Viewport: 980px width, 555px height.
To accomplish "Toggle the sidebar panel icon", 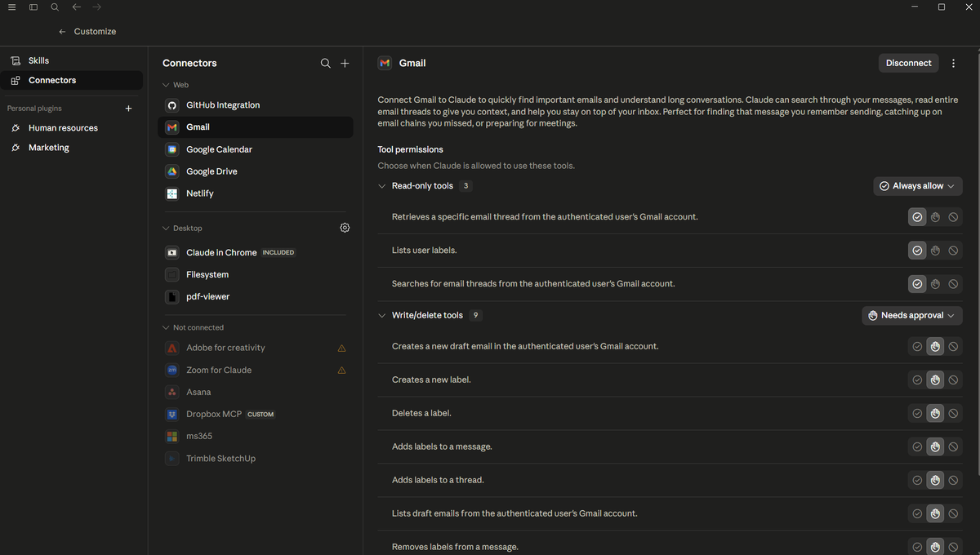I will [33, 7].
